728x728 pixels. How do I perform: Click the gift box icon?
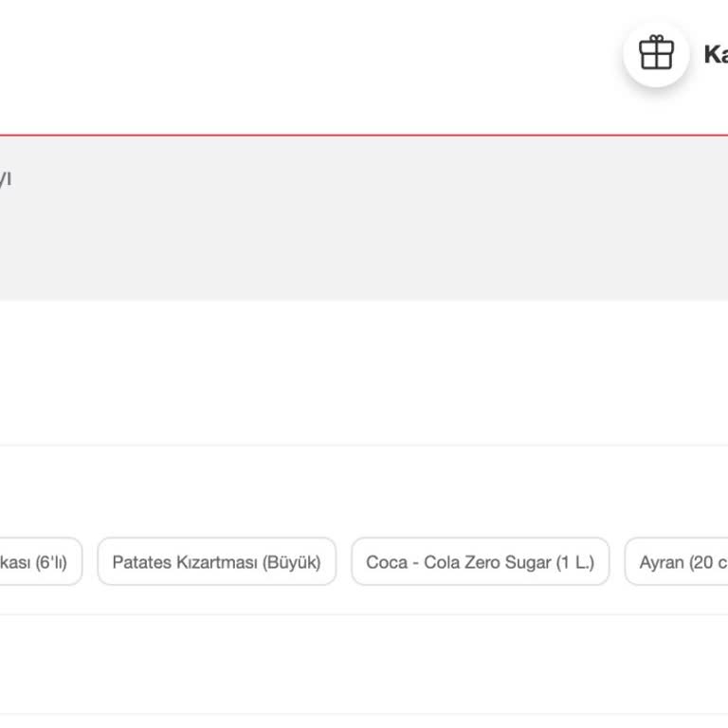click(x=656, y=54)
